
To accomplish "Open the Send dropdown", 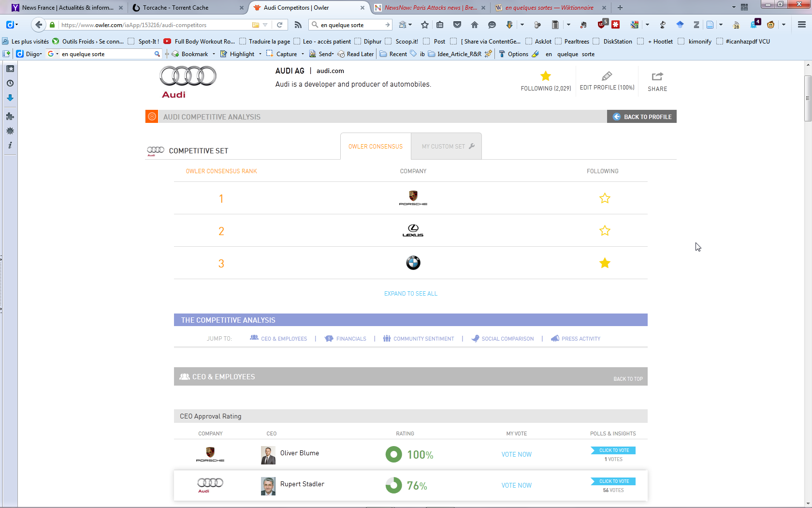I will [321, 54].
